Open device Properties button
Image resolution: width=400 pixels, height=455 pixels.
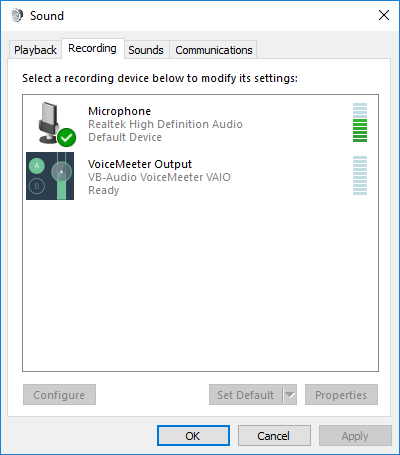tap(341, 395)
